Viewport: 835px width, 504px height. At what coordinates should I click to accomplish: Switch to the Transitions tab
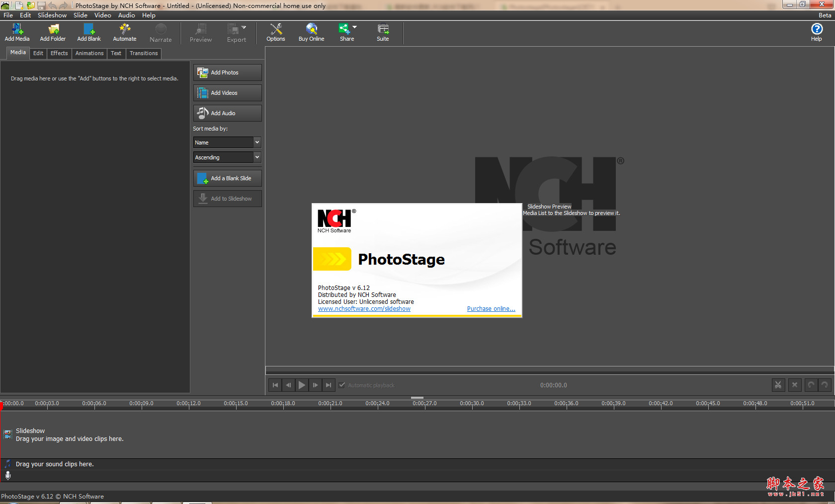click(144, 53)
